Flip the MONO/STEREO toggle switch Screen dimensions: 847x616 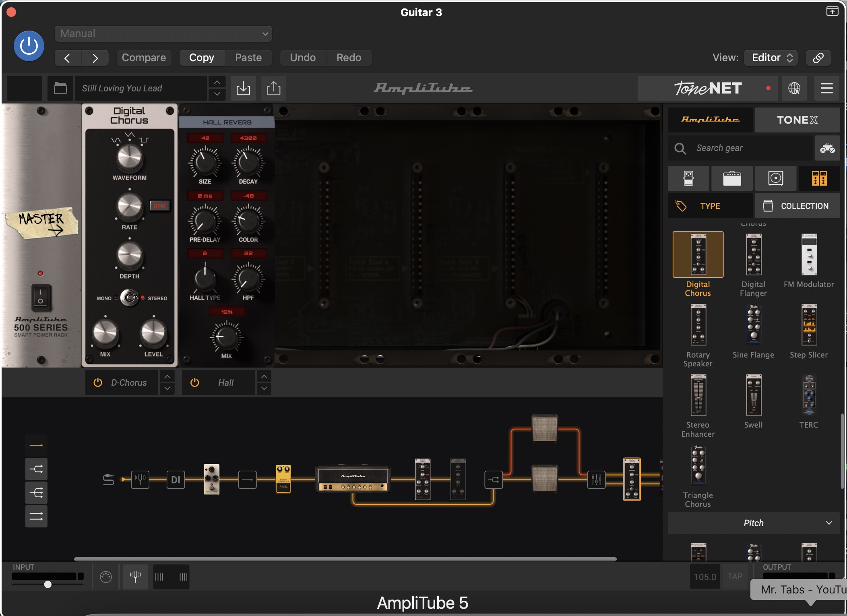point(129,298)
